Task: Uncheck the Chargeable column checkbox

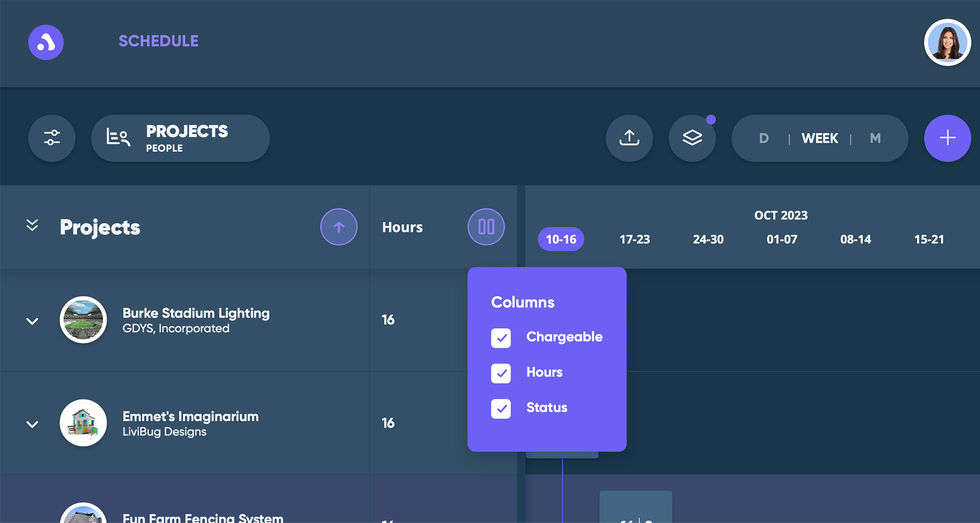Action: tap(501, 338)
